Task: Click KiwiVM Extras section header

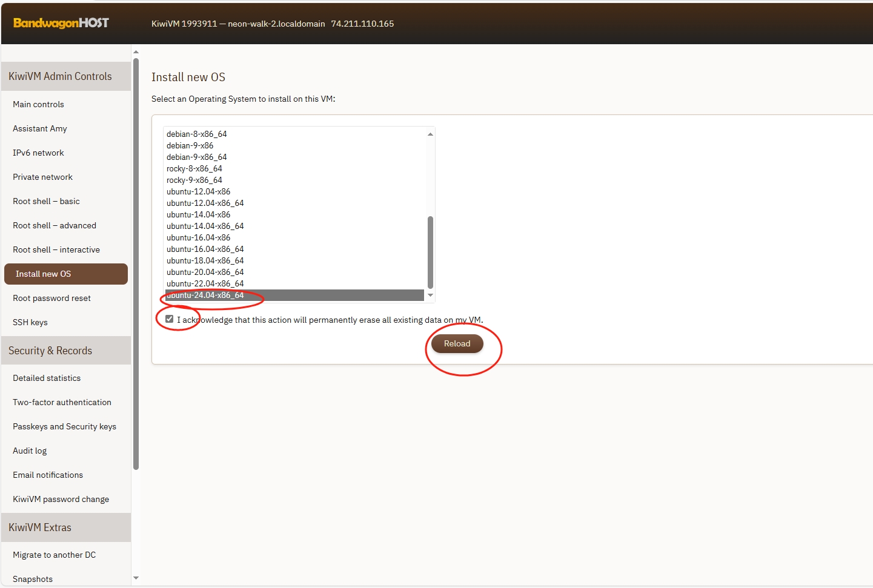Action: click(66, 527)
